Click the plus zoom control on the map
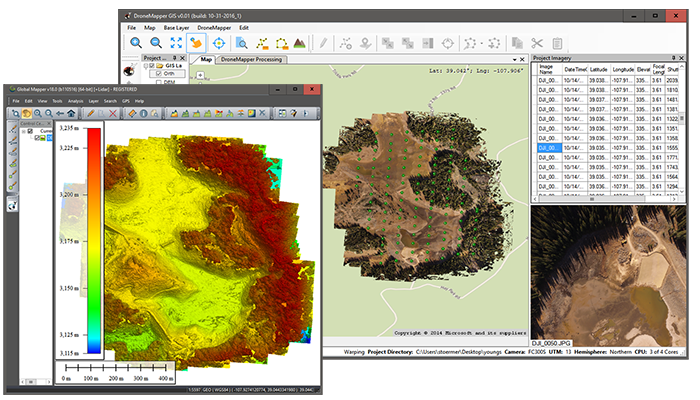 coord(200,75)
